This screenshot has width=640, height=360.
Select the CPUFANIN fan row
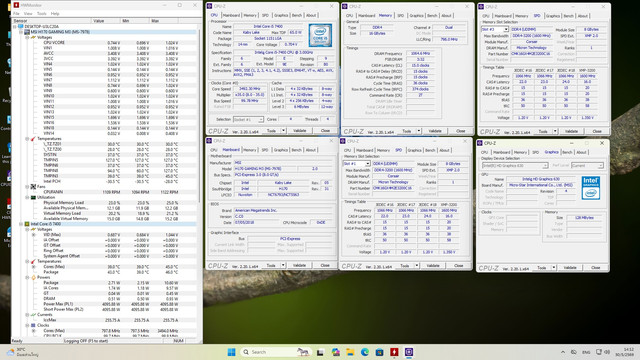coord(110,192)
